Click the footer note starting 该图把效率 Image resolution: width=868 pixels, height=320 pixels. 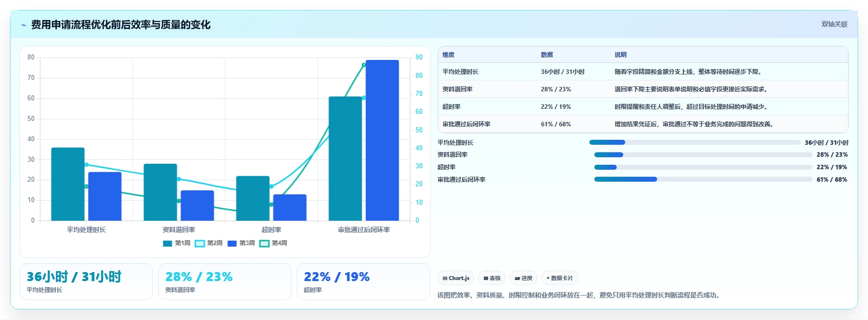click(580, 296)
